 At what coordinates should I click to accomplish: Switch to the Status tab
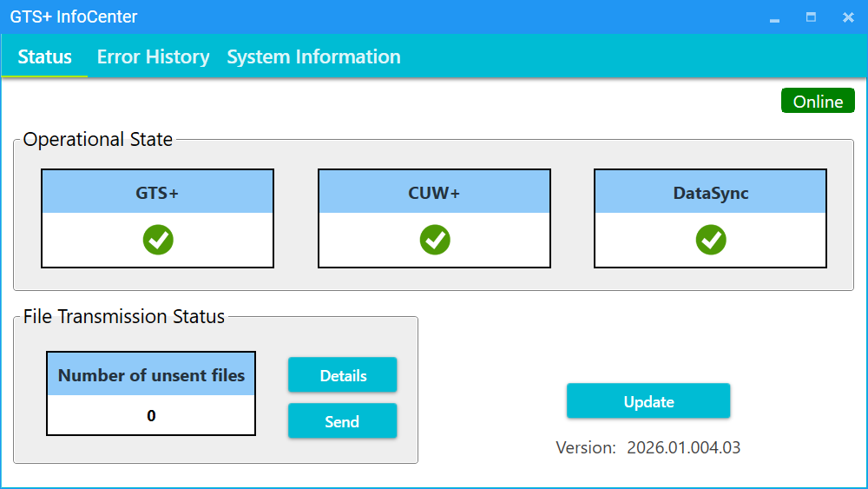click(45, 57)
